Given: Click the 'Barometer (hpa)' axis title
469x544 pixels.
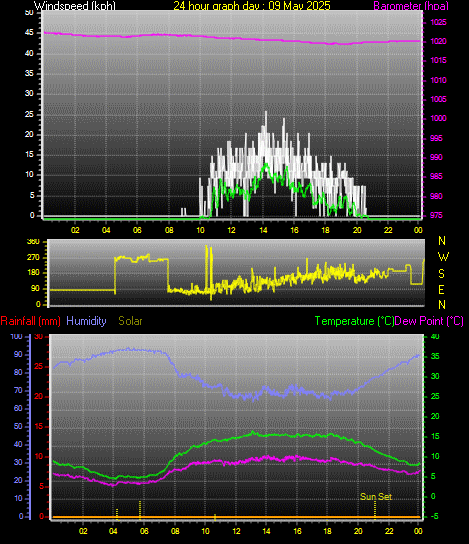Looking at the screenshot, I should 411,6.
